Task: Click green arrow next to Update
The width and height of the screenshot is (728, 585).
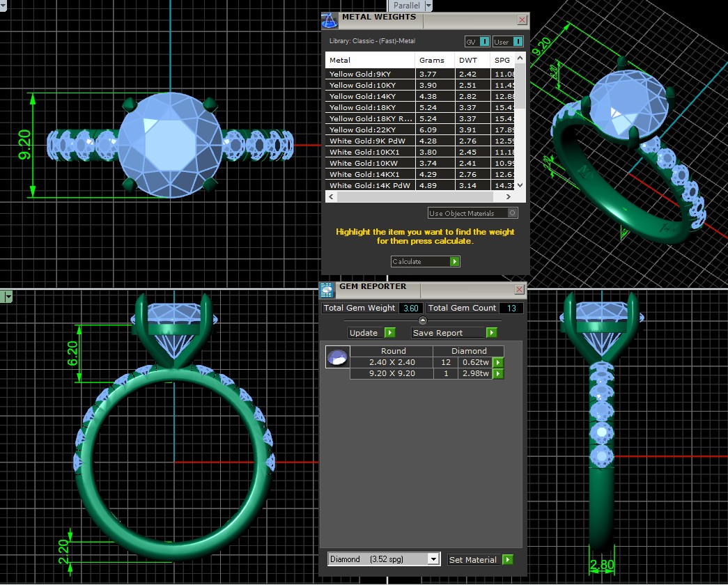Action: pyautogui.click(x=390, y=333)
